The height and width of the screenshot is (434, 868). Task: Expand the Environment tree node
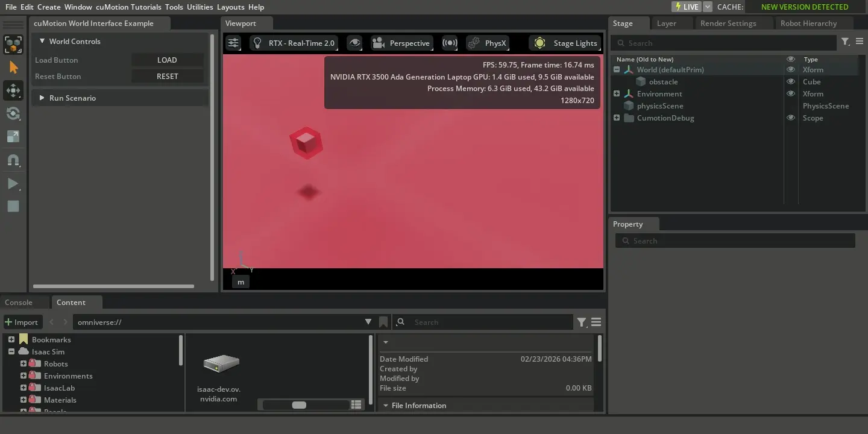(617, 94)
